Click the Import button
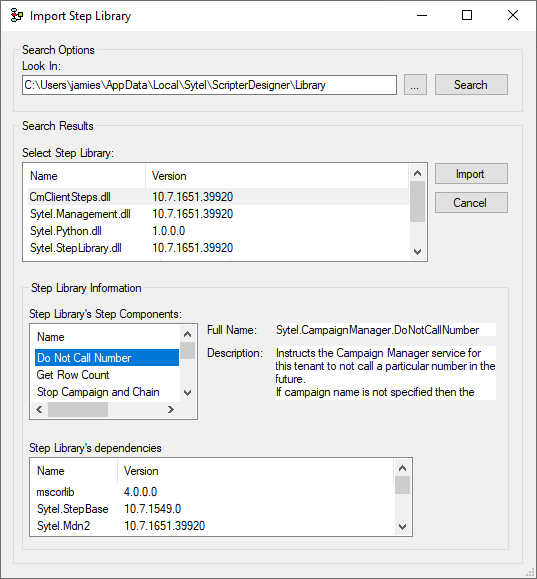The width and height of the screenshot is (537, 579). click(471, 174)
